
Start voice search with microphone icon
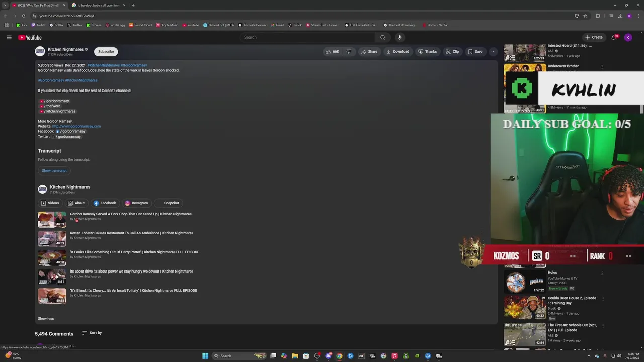coord(400,37)
